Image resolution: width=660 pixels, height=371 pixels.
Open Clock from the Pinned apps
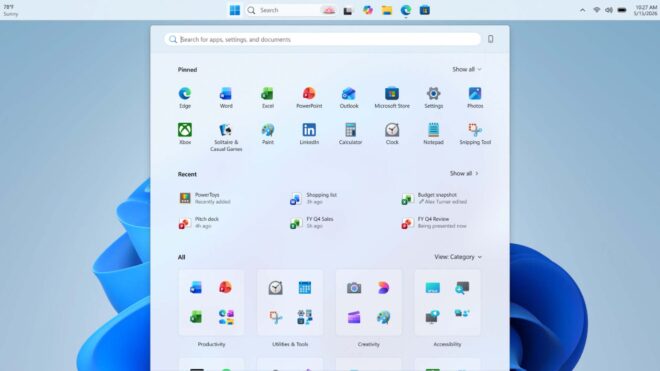tap(392, 134)
